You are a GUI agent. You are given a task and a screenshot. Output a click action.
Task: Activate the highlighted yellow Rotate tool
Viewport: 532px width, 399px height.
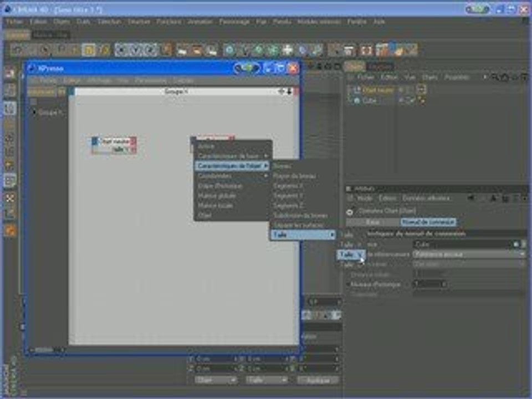click(x=89, y=50)
